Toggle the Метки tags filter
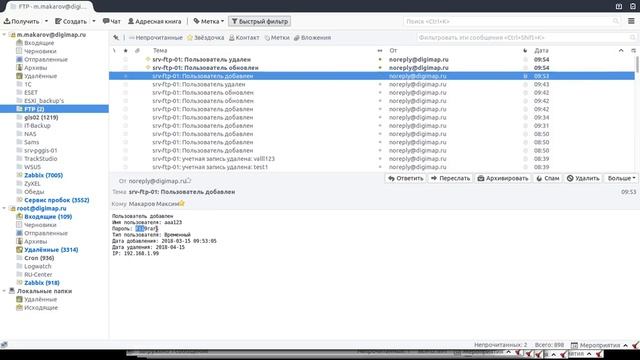The image size is (640, 360). click(x=277, y=38)
